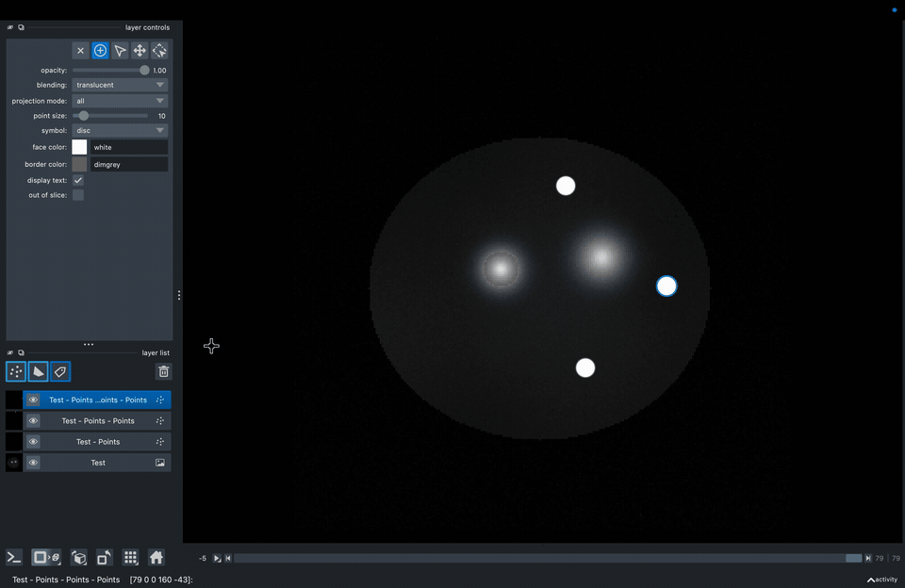Roll dimensions order button
Viewport: 905px width, 588px height.
coord(79,558)
